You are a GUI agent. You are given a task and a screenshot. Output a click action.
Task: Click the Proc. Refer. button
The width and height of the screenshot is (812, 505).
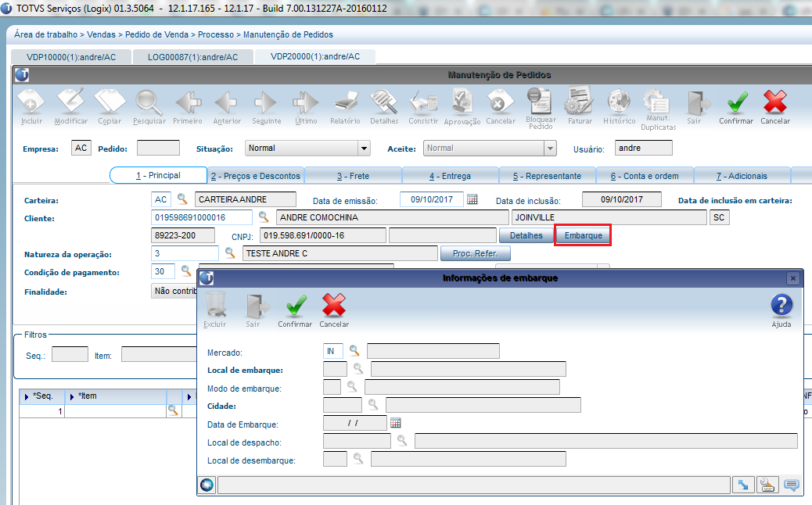point(476,253)
